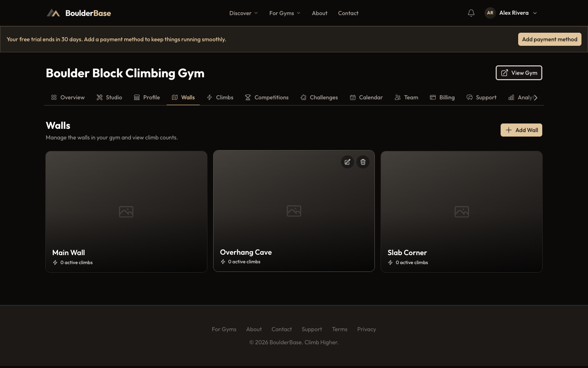
Task: Click the Add Wall button
Action: pos(521,130)
